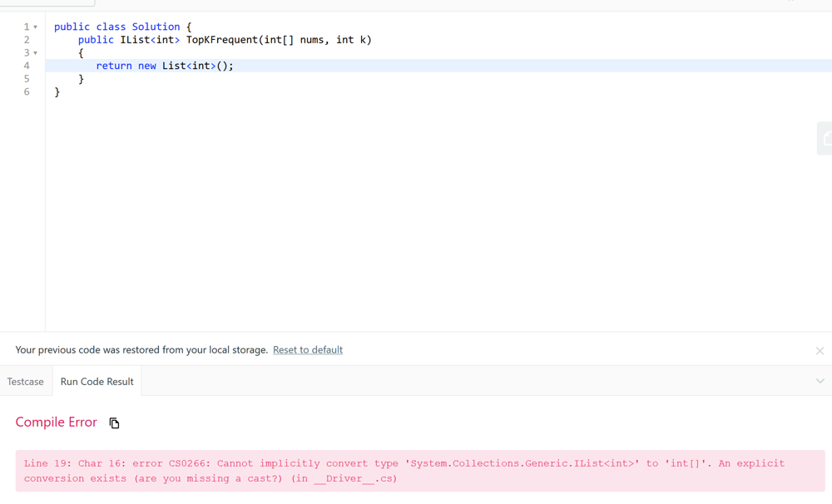The image size is (832, 504).
Task: Place cursor on the Solution class name
Action: (156, 27)
